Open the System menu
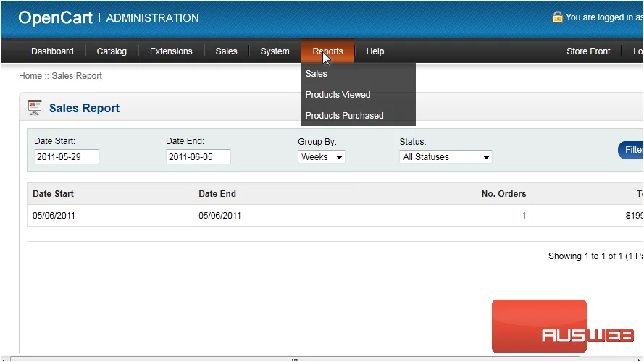This screenshot has width=644, height=362. click(x=275, y=51)
